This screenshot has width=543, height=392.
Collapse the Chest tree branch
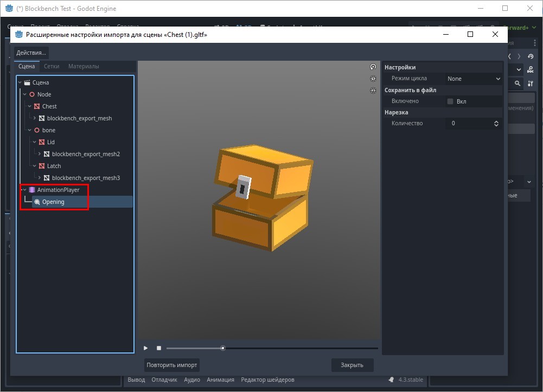tap(30, 106)
